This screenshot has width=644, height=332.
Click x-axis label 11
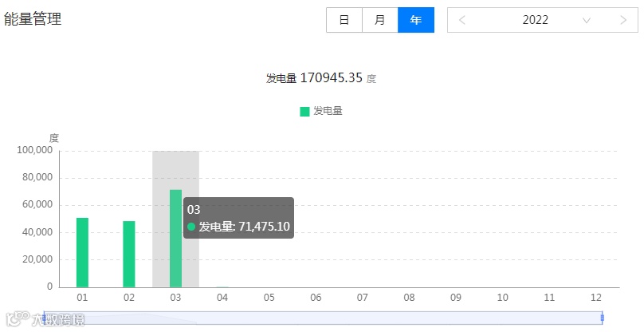[549, 298]
